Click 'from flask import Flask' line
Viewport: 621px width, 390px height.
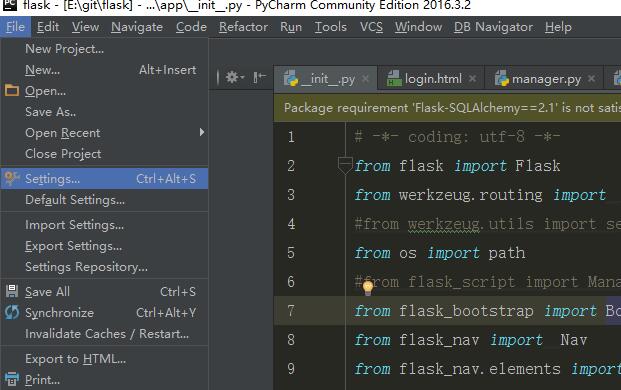coord(457,166)
